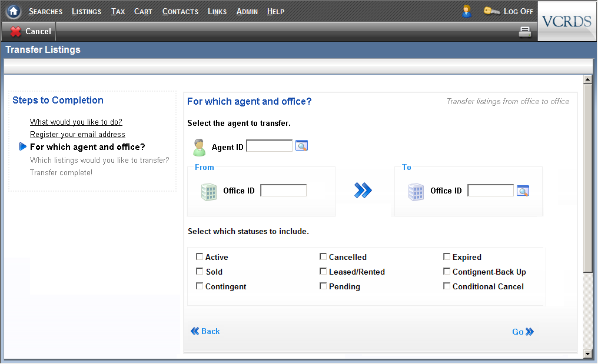This screenshot has height=364, width=598.
Task: Click the To office building icon
Action: [x=416, y=192]
